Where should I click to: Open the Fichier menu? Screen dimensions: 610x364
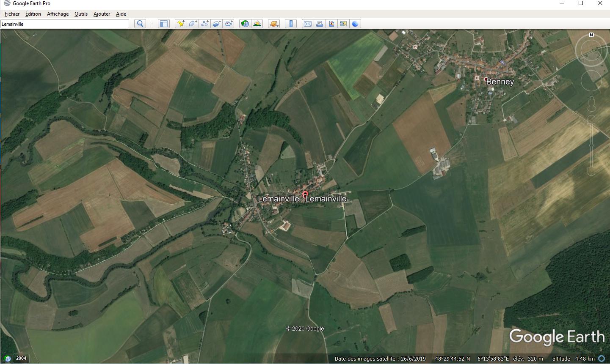click(12, 14)
